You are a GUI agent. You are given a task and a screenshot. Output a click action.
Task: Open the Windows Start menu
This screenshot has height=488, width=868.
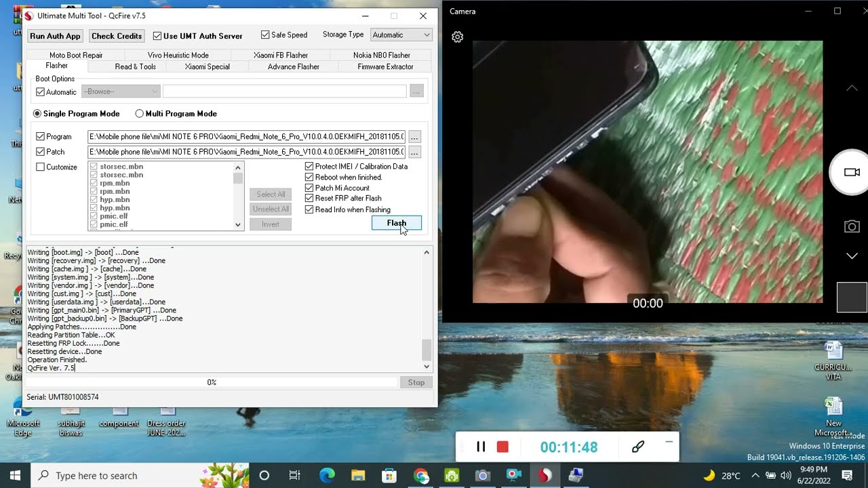pos(15,475)
